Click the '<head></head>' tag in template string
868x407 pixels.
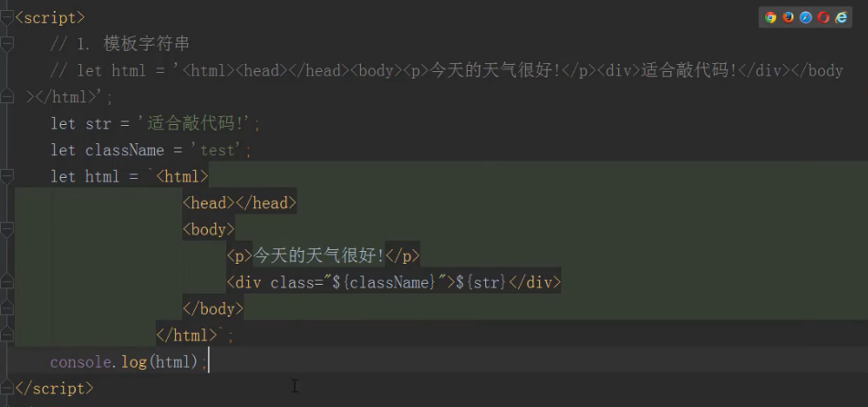point(239,203)
